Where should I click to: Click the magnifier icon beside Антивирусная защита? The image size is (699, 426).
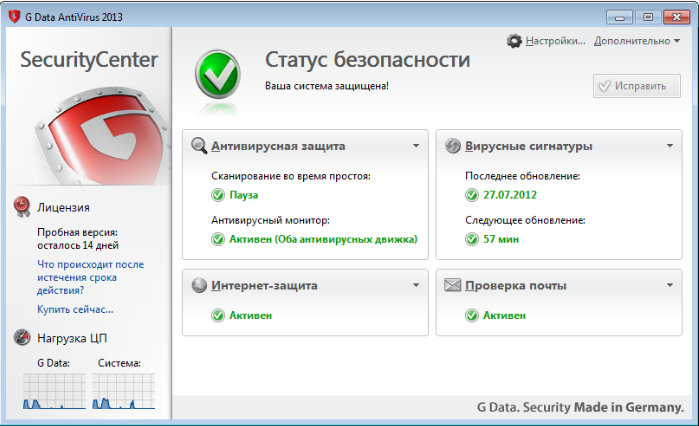tap(199, 146)
